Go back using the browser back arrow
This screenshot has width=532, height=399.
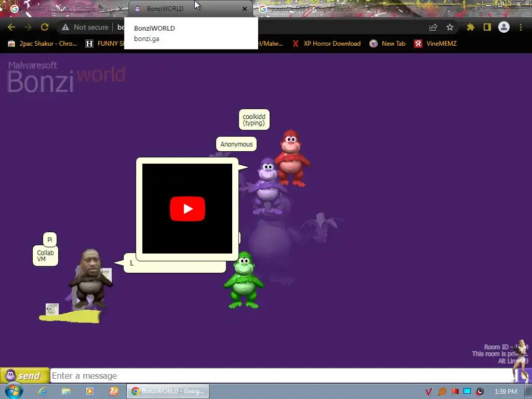click(x=11, y=27)
